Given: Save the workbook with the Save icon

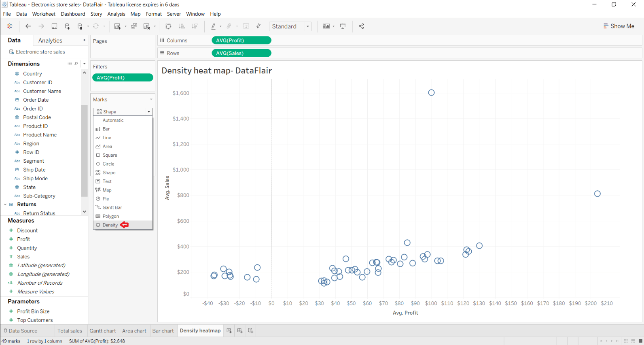Looking at the screenshot, I should (x=54, y=26).
